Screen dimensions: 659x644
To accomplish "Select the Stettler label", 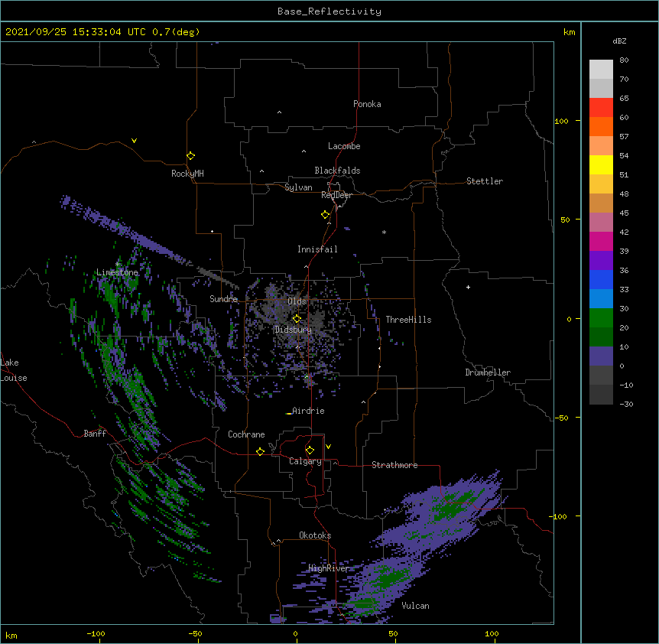I will (x=485, y=181).
